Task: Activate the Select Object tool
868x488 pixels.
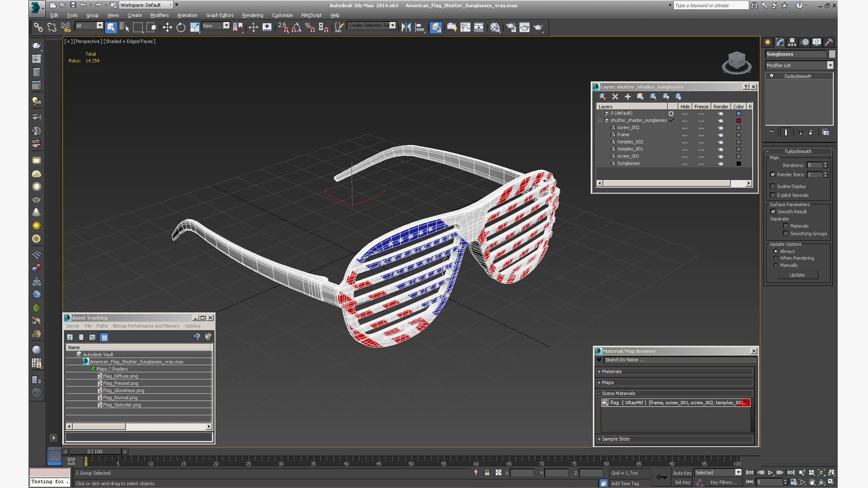Action: [111, 28]
